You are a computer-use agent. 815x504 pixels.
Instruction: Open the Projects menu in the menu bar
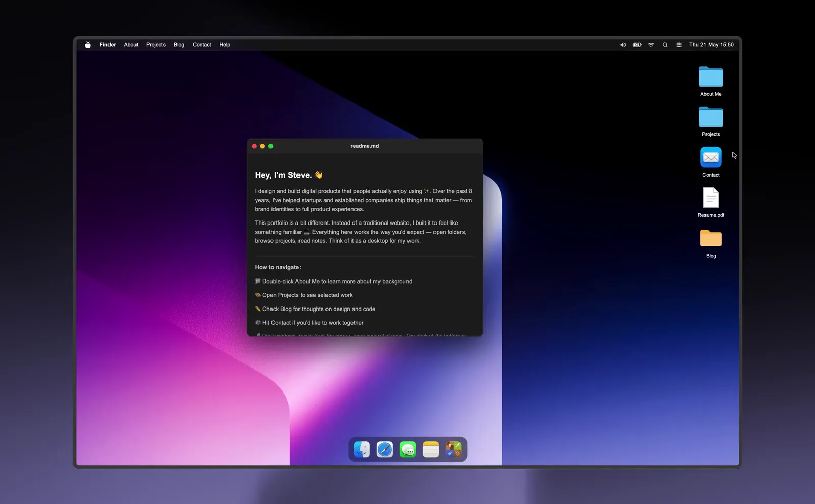pyautogui.click(x=156, y=45)
